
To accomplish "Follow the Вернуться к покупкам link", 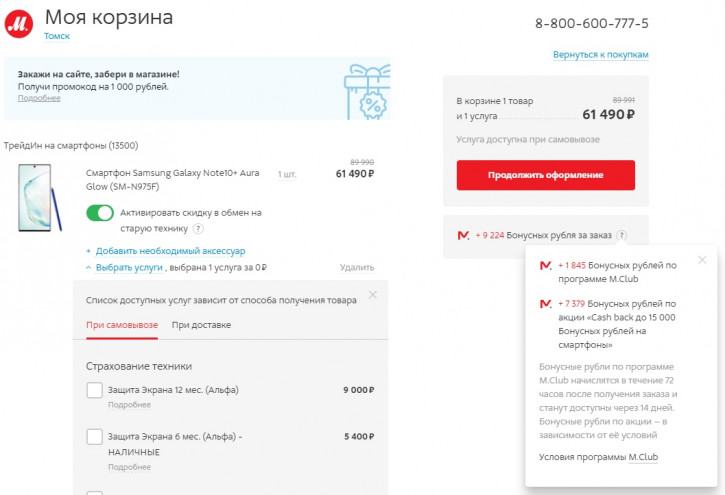I will click(x=601, y=55).
